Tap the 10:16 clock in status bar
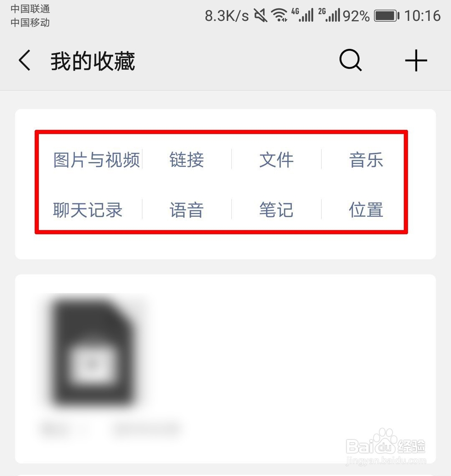Viewport: 451px width, 476px height. coord(423,16)
